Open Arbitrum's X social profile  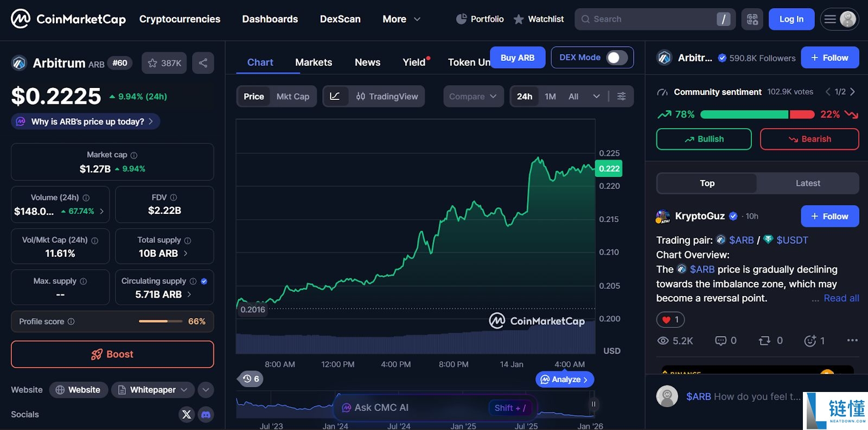(x=187, y=414)
